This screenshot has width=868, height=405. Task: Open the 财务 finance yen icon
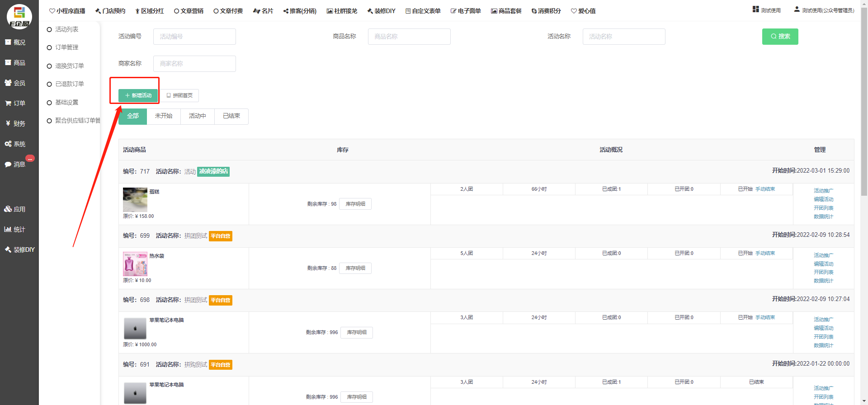click(15, 124)
